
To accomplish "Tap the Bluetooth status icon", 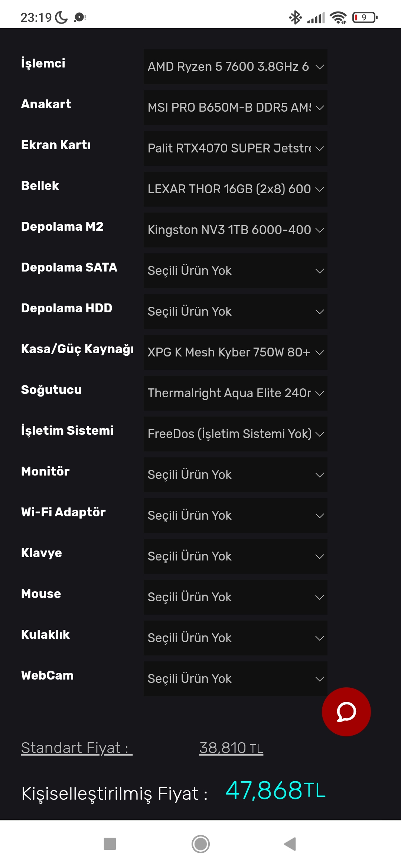I will (295, 17).
